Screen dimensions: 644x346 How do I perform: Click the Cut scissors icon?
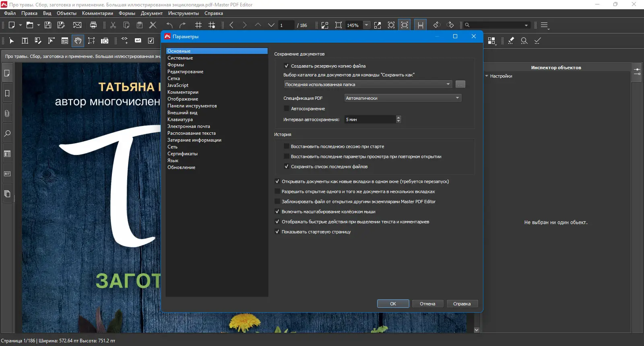tap(113, 25)
